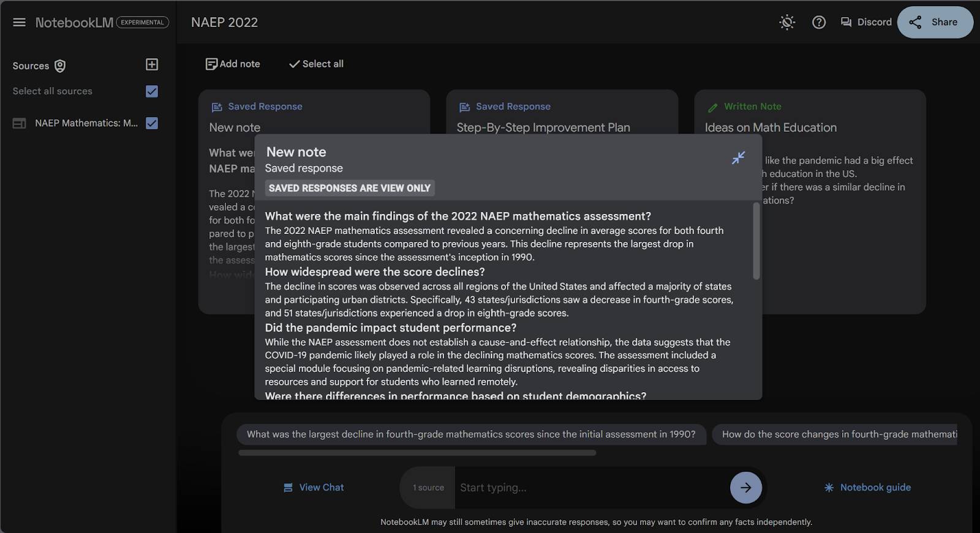980x533 pixels.
Task: Open the Notebook guide panel
Action: tap(867, 488)
